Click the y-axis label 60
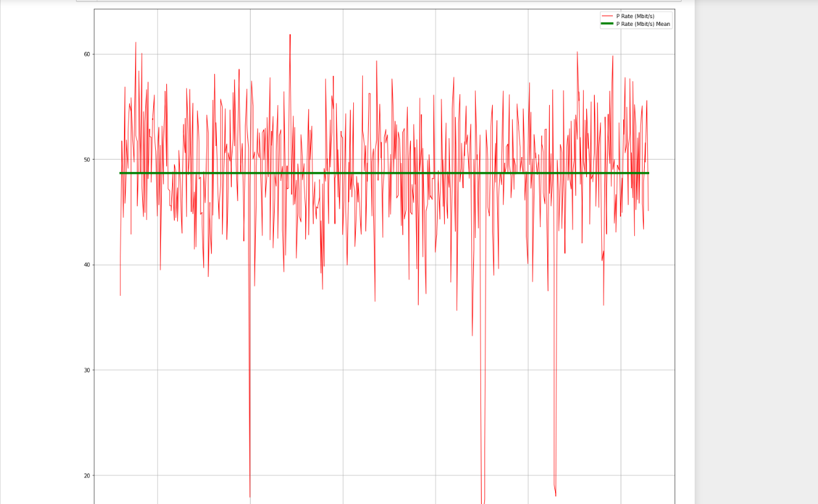 [x=88, y=54]
